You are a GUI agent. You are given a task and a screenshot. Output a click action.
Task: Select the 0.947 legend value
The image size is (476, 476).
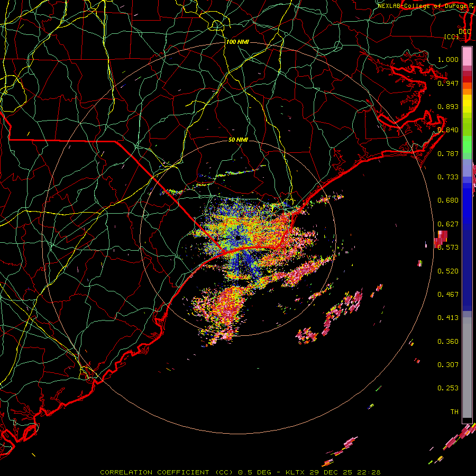[448, 83]
